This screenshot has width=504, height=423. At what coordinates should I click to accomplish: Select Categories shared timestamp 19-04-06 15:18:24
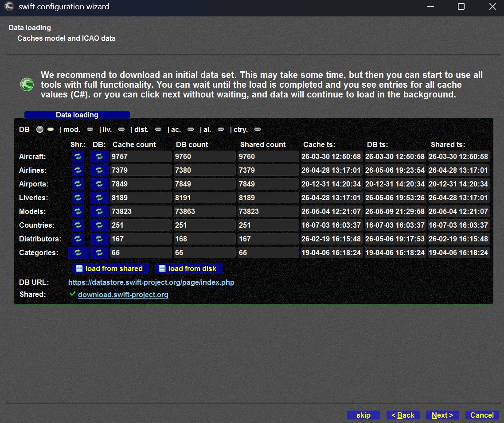click(x=459, y=253)
